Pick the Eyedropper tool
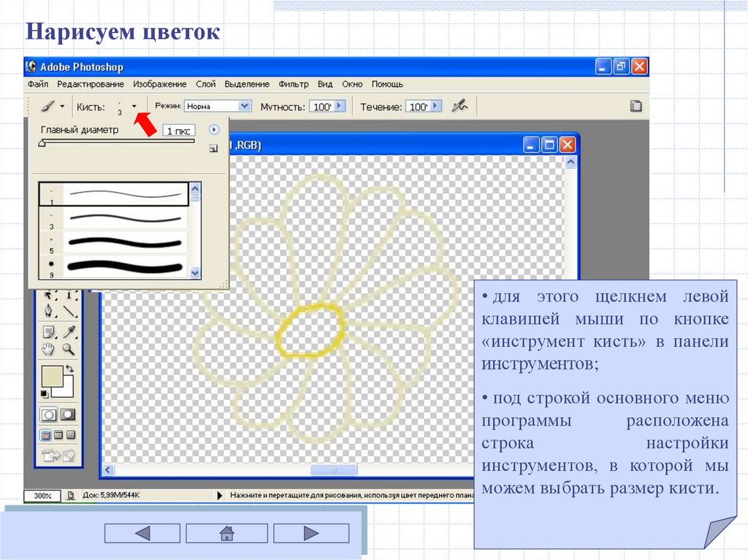The image size is (748, 560). click(69, 331)
